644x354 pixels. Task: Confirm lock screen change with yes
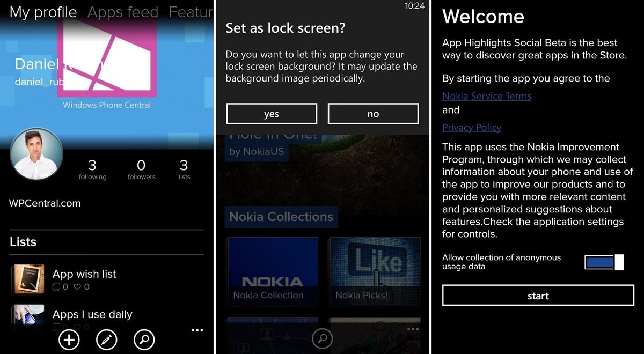pyautogui.click(x=271, y=114)
